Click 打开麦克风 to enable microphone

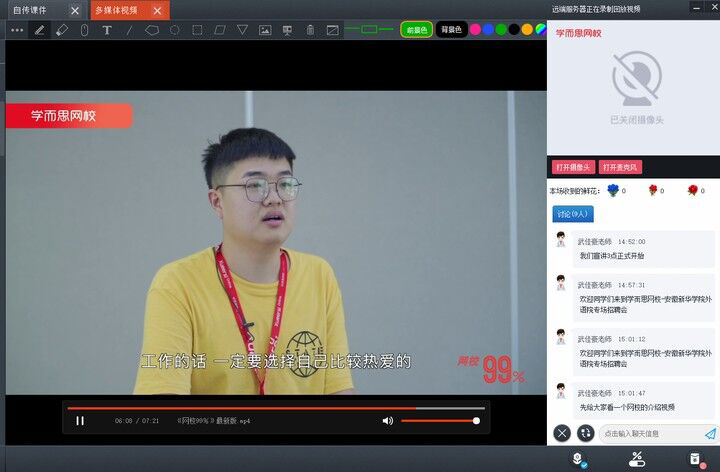[621, 167]
